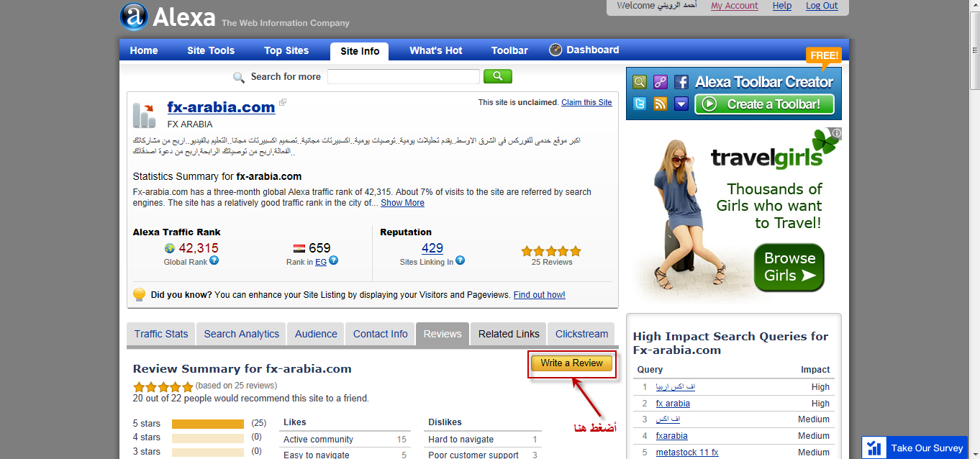Click the light bulb Did you know icon

click(140, 295)
